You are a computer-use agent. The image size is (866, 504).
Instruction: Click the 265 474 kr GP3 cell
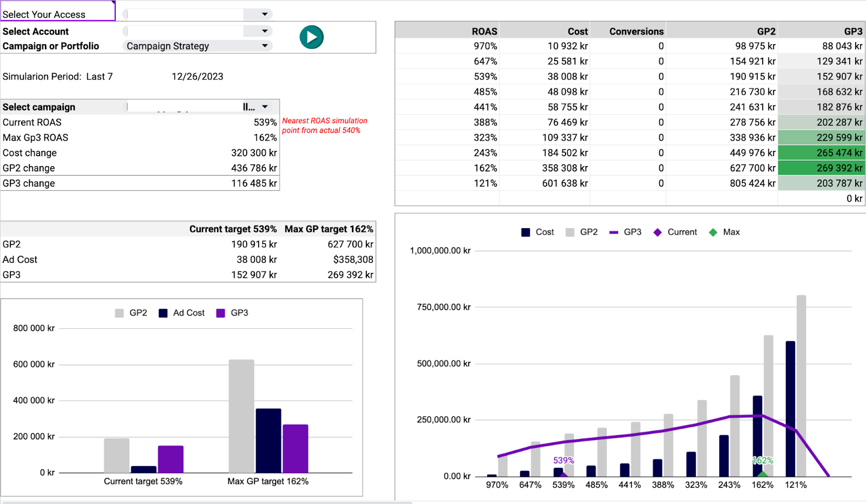click(x=822, y=153)
